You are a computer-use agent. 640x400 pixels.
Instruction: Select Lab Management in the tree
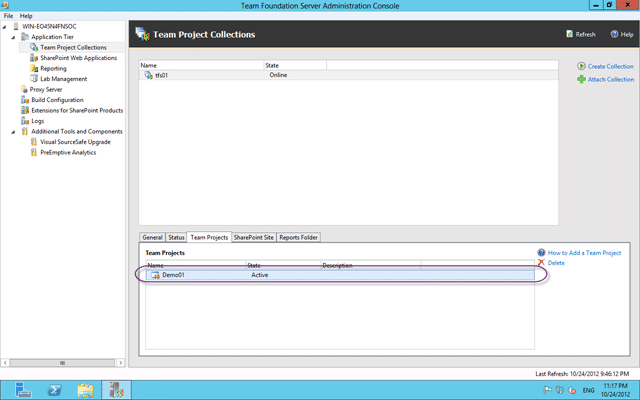64,79
